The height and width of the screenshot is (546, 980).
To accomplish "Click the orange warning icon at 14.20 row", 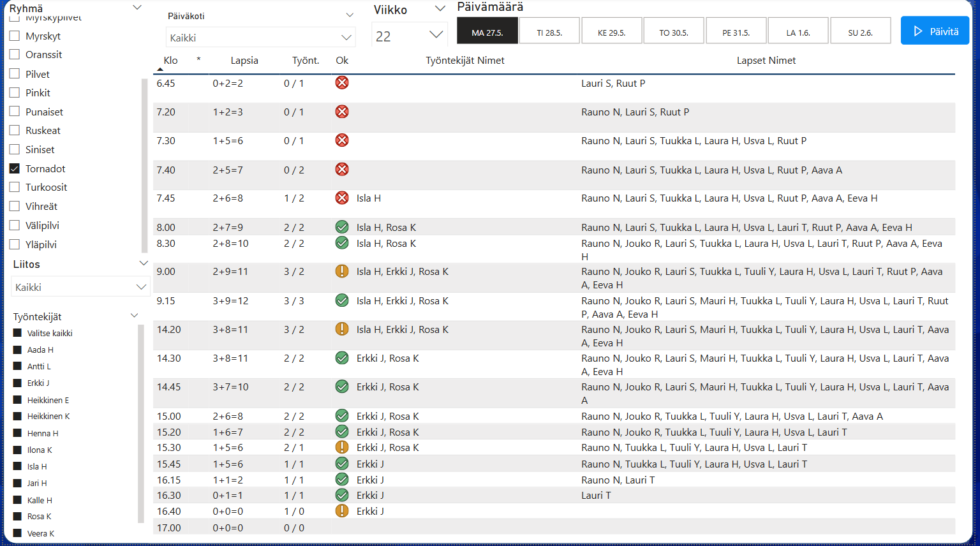I will (342, 329).
